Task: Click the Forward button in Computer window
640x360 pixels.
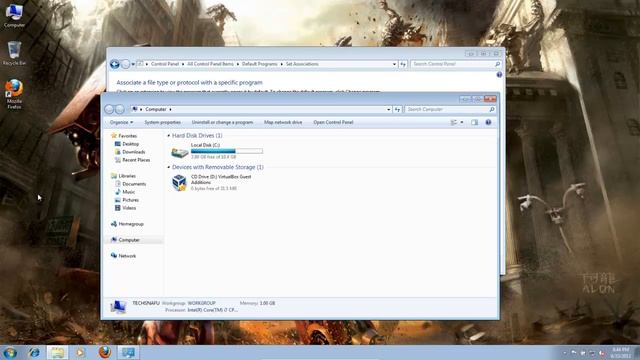Action: (x=120, y=109)
